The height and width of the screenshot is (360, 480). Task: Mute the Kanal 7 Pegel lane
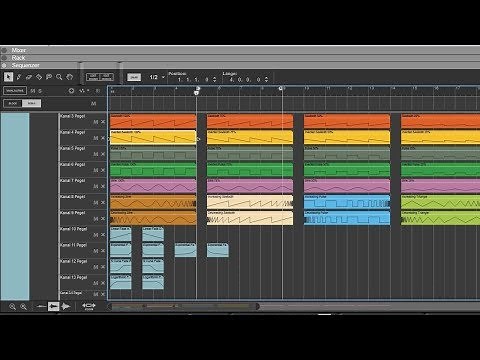(96, 186)
